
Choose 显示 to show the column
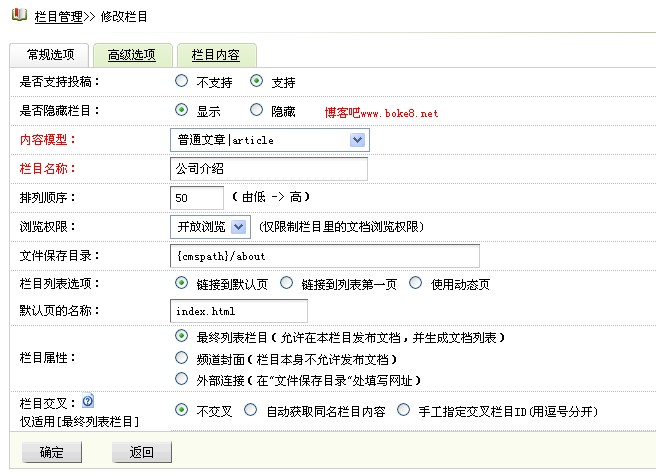coord(181,110)
